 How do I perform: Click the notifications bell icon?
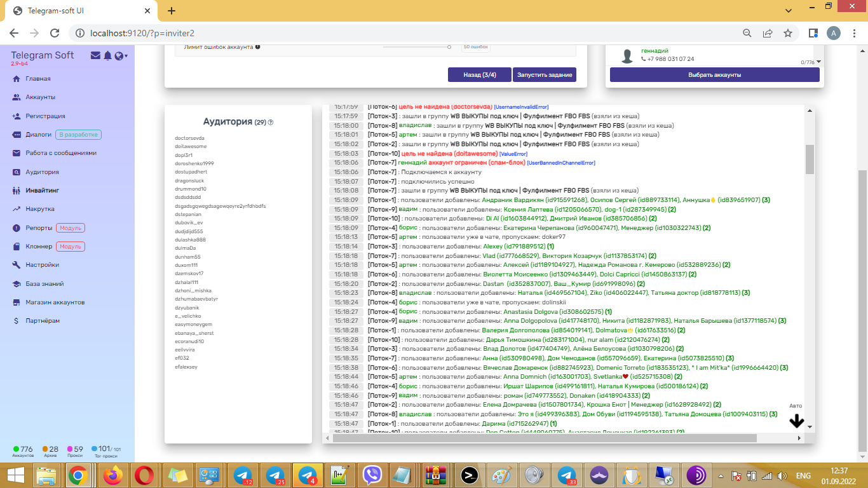click(x=107, y=56)
